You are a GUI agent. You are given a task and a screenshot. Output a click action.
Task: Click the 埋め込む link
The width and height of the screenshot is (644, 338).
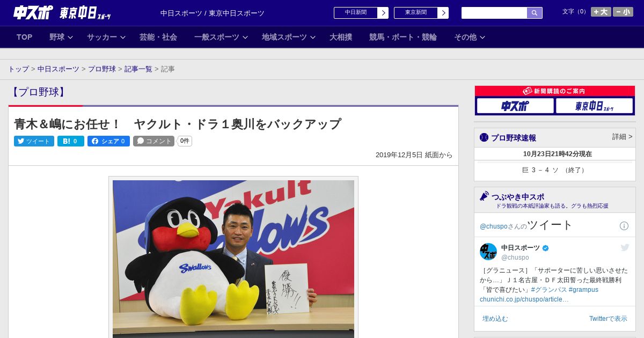tap(495, 319)
